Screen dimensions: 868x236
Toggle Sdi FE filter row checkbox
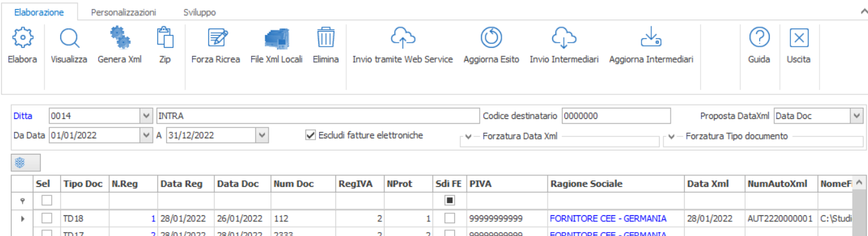[x=450, y=201]
